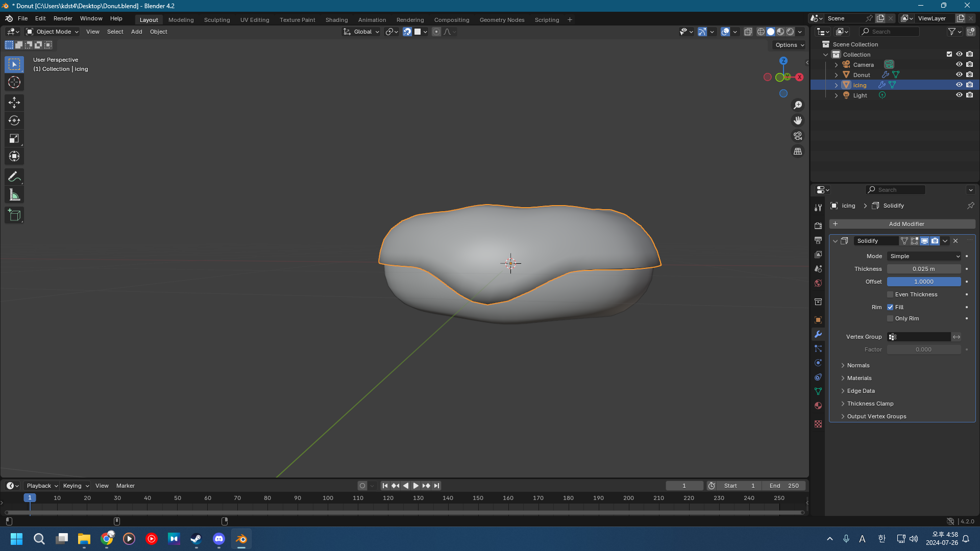
Task: Open the Material properties tab
Action: click(818, 406)
